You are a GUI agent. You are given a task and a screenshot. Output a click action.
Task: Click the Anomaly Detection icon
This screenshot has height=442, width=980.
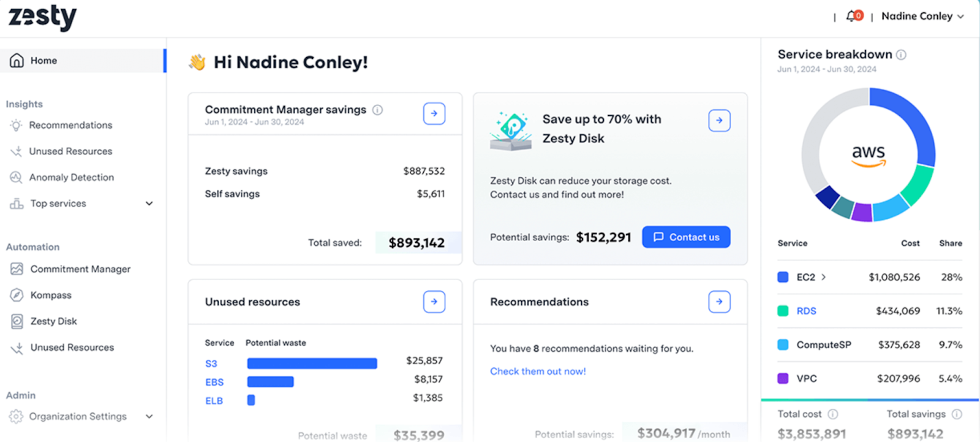16,177
